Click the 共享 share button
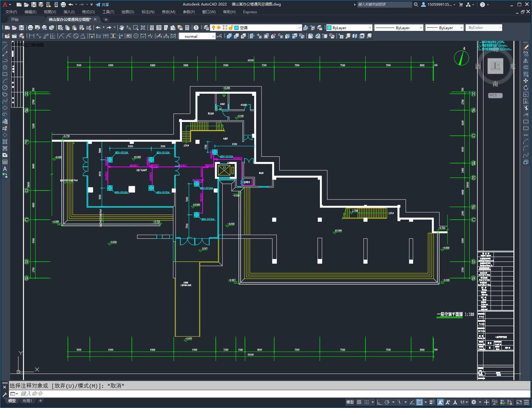 pos(102,4)
